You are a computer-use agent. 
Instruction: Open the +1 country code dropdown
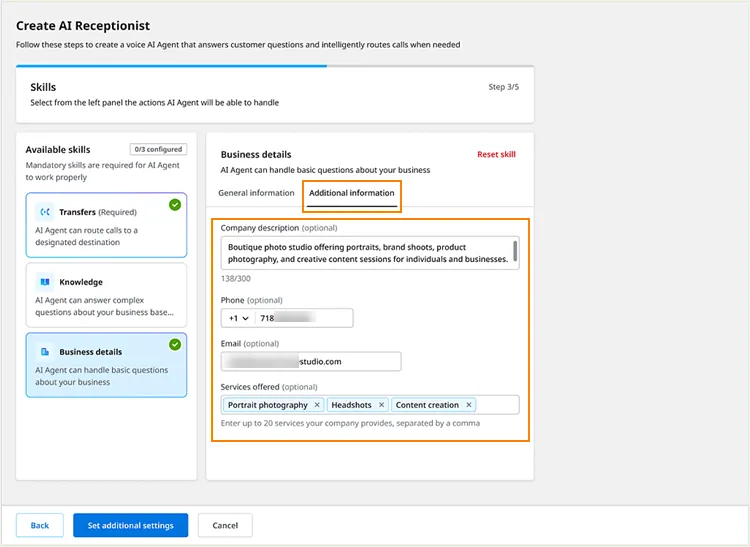[239, 318]
